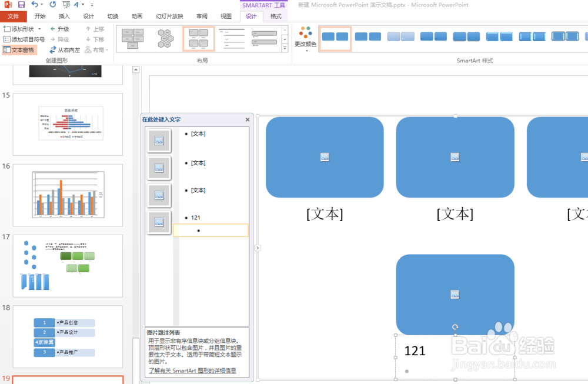Choose the lined list layout
Image resolution: width=588 pixels, height=384 pixels.
point(231,39)
